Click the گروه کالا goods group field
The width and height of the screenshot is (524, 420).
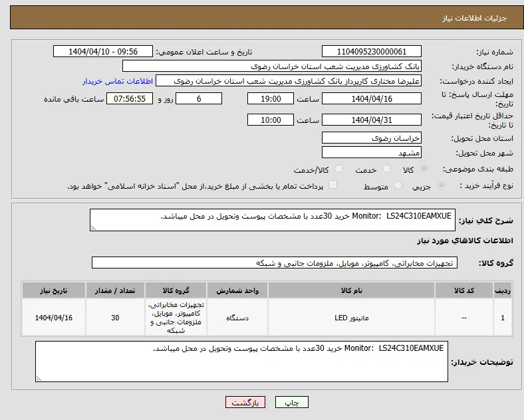pyautogui.click(x=275, y=262)
